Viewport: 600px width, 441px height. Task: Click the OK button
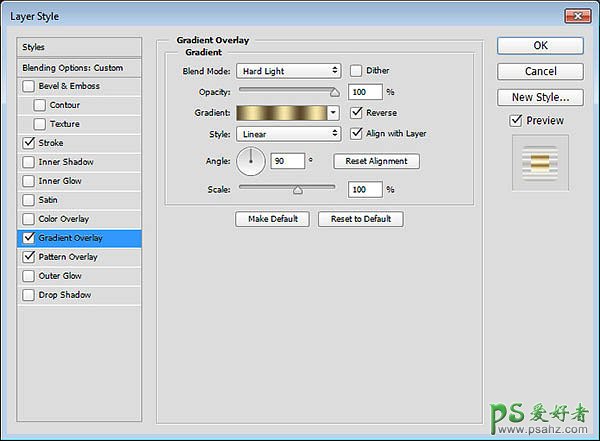[x=540, y=45]
